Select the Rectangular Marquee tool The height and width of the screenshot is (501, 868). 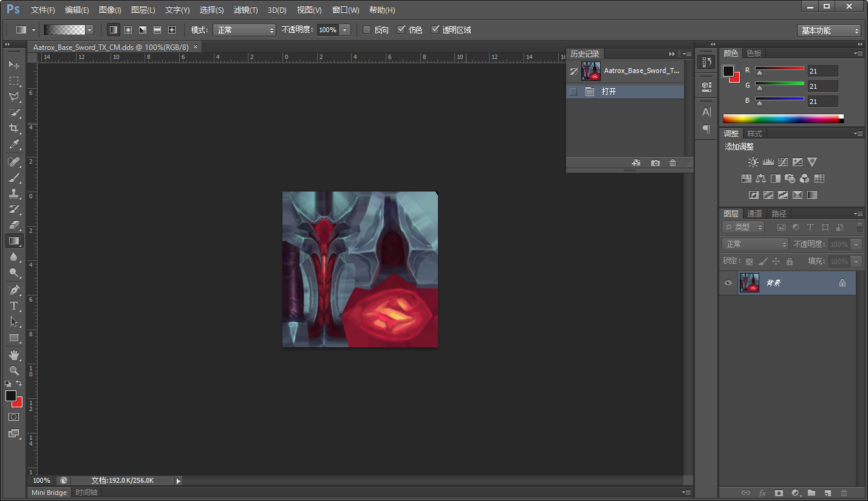click(x=14, y=80)
